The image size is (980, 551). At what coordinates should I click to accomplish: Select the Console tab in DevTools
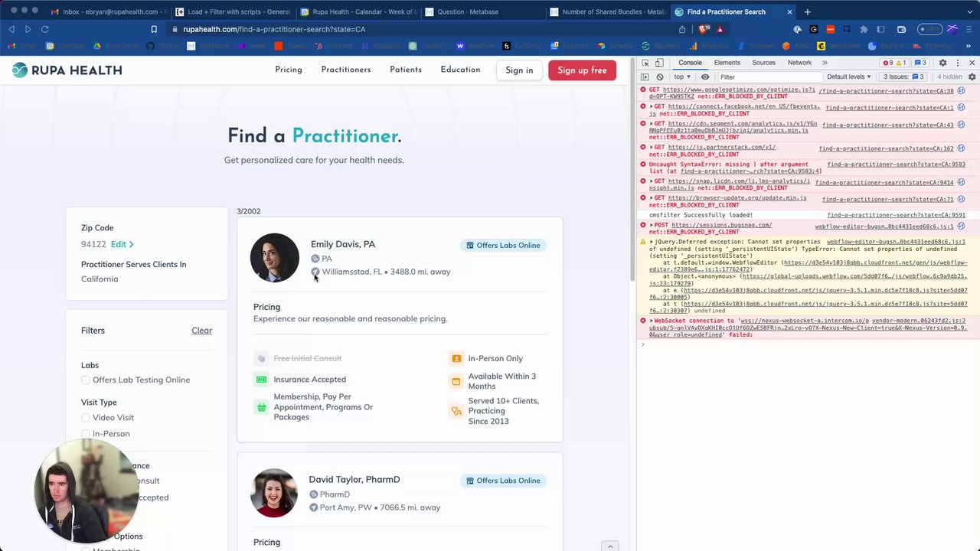coord(690,63)
